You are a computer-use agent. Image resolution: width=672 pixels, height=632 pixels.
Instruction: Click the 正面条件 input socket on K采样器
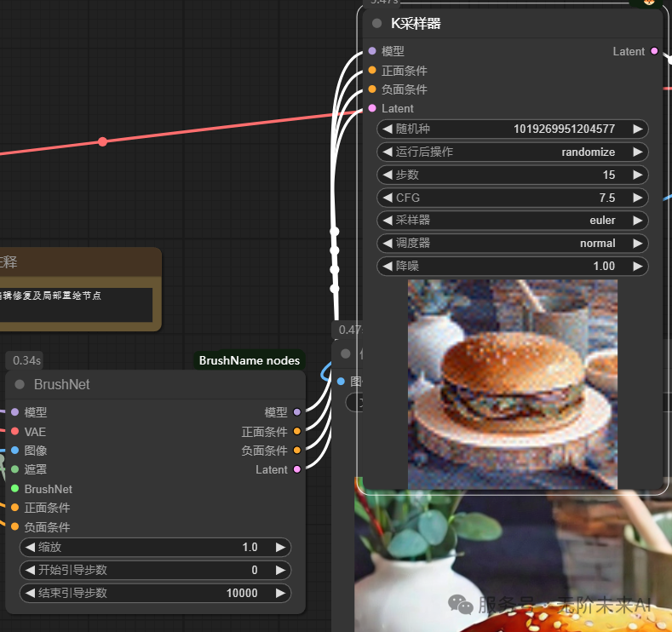pos(372,70)
